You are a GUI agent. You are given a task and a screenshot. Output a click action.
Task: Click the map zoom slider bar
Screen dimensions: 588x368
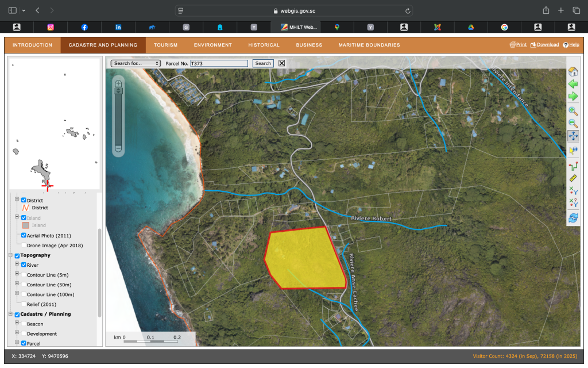[118, 118]
